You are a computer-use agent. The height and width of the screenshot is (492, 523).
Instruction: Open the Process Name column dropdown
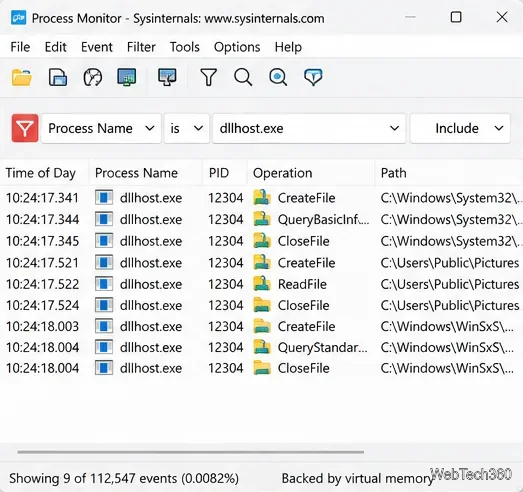point(101,128)
